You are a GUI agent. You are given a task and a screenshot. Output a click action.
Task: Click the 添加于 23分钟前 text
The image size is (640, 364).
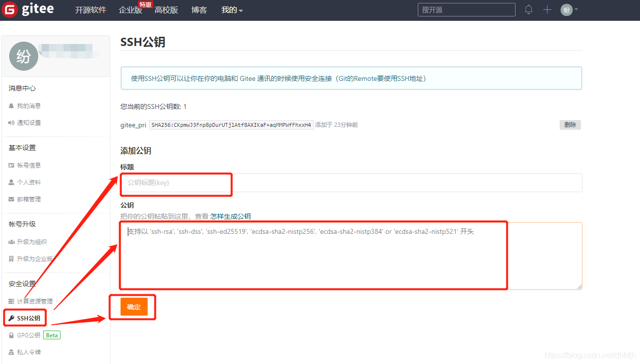tap(336, 125)
